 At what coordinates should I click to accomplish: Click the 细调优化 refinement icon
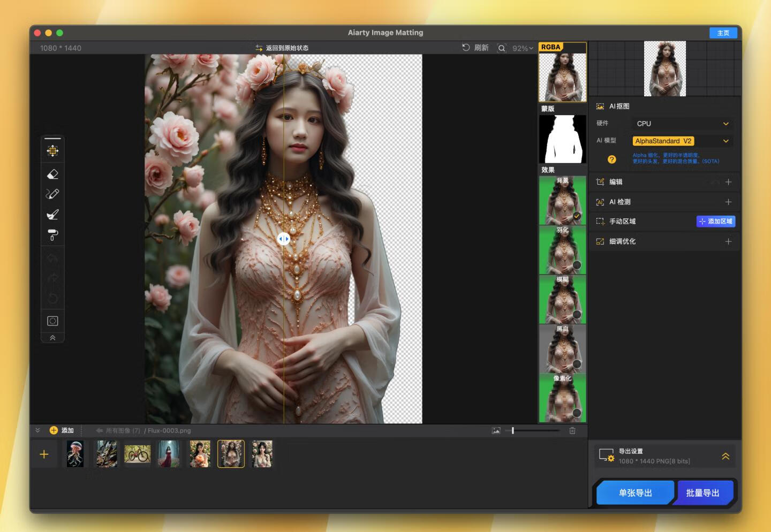point(600,241)
